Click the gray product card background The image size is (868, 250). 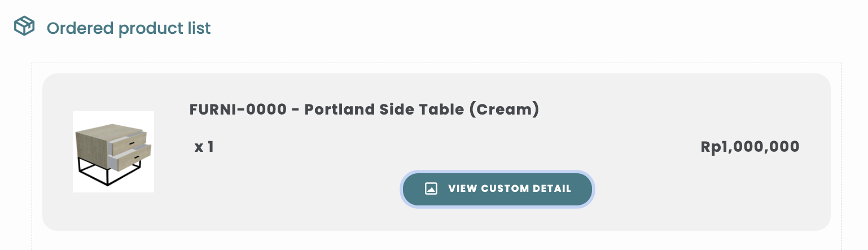click(x=649, y=209)
